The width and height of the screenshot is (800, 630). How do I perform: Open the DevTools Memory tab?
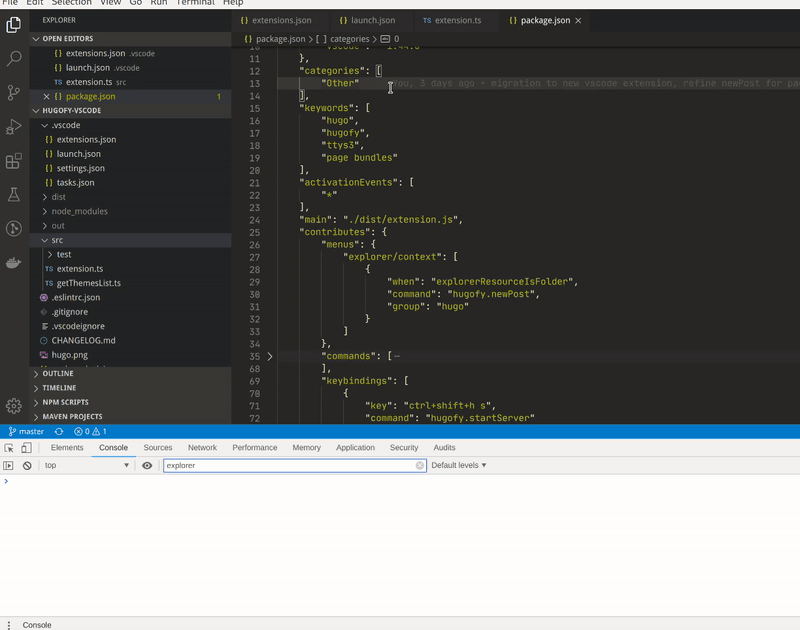(307, 447)
